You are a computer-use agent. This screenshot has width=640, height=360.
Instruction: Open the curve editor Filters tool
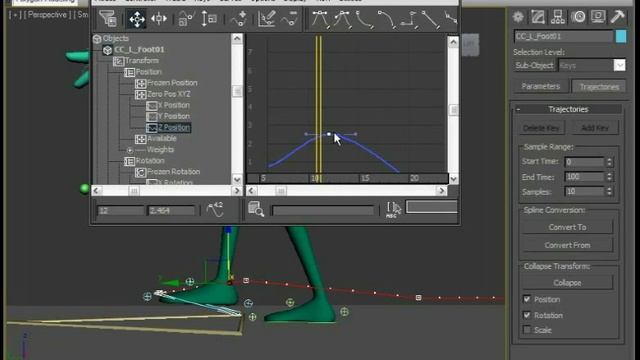pos(107,18)
